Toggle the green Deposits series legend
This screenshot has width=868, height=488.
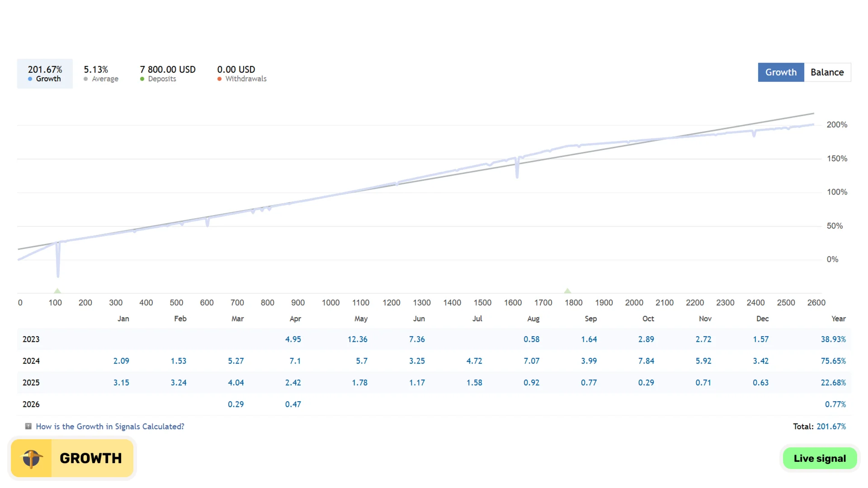click(x=168, y=74)
